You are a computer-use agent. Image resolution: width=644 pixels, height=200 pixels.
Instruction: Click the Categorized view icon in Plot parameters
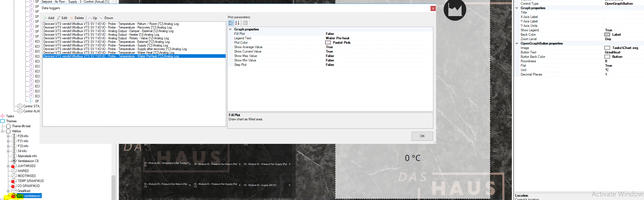point(231,23)
